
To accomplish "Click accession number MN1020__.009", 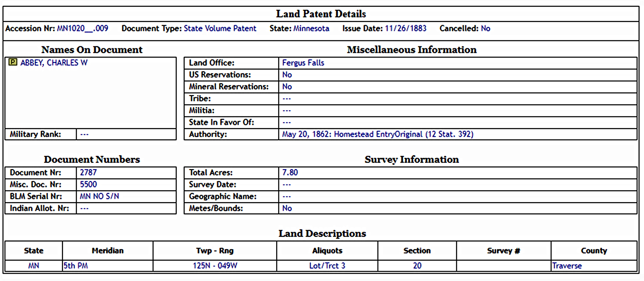I will pyautogui.click(x=82, y=29).
